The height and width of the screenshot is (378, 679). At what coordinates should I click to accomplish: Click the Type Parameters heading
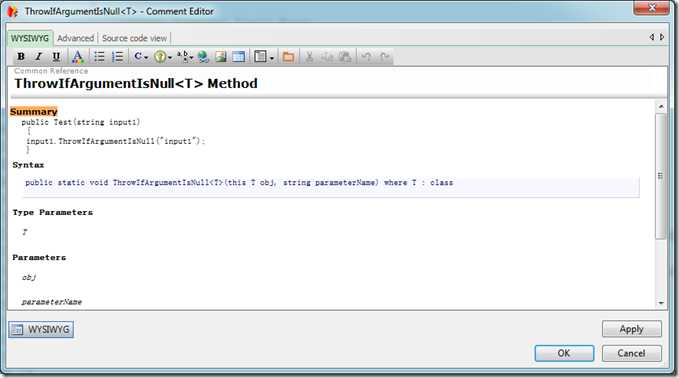click(x=52, y=212)
